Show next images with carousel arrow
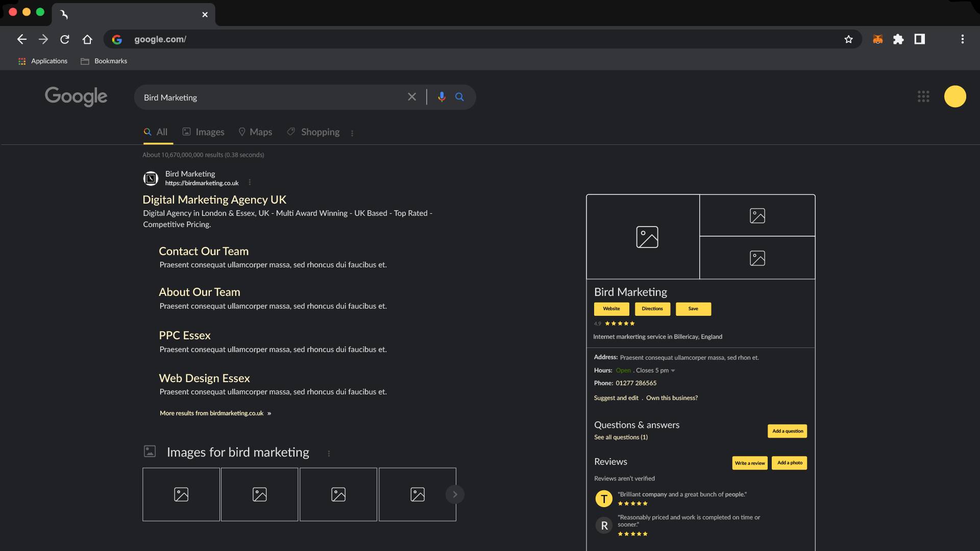Image resolution: width=980 pixels, height=551 pixels. 455,494
